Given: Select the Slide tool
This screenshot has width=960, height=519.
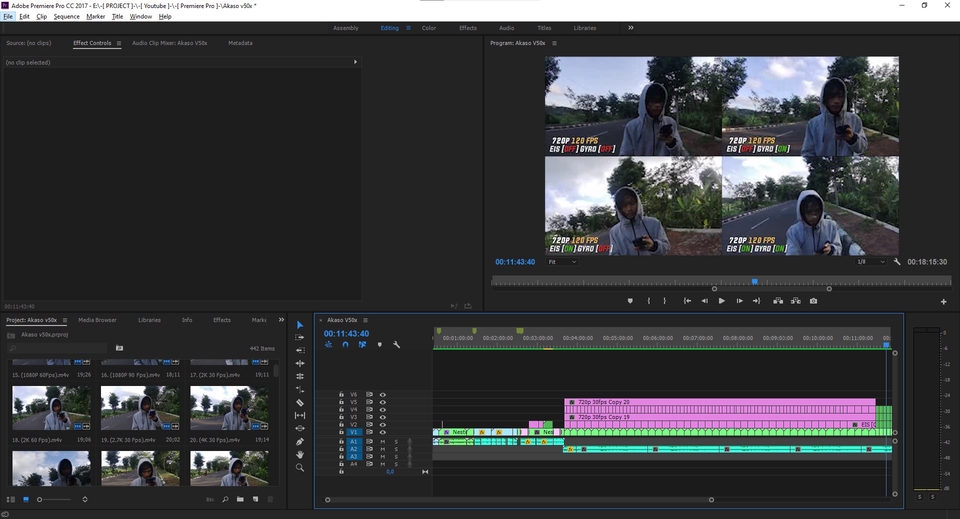Looking at the screenshot, I should pyautogui.click(x=300, y=428).
